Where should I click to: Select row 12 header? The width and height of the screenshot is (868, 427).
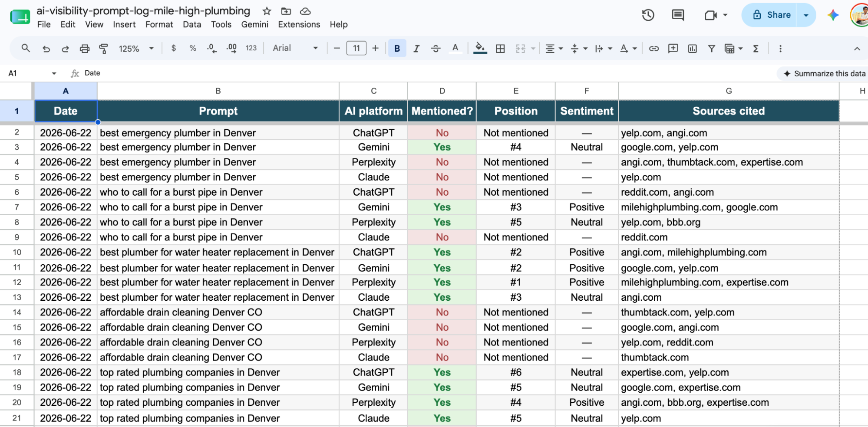(17, 282)
